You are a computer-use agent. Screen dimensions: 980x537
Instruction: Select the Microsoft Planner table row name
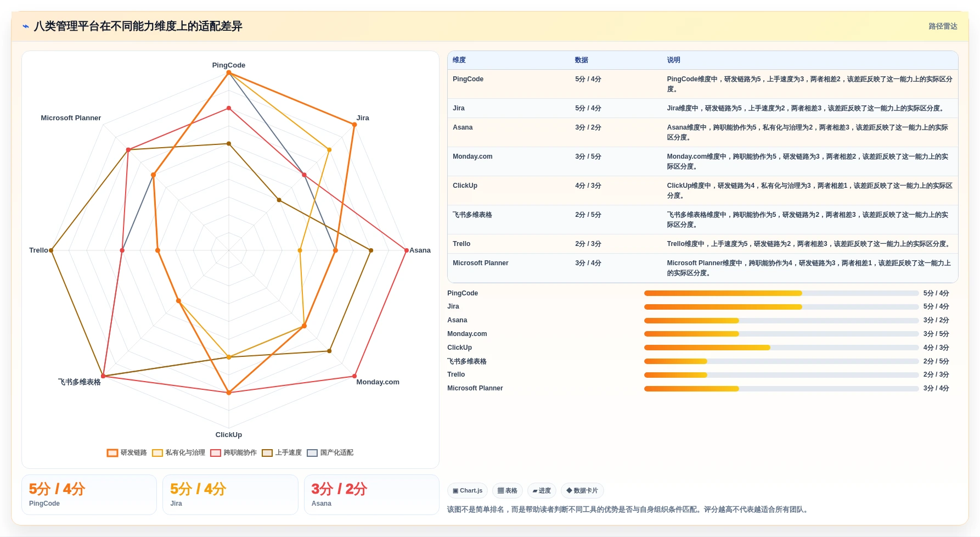pyautogui.click(x=481, y=263)
